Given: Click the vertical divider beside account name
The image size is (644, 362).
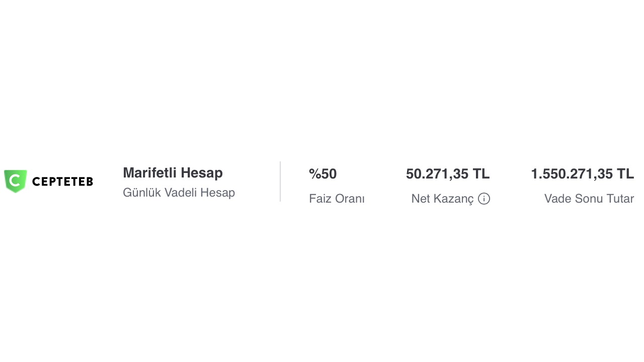Looking at the screenshot, I should (x=280, y=182).
